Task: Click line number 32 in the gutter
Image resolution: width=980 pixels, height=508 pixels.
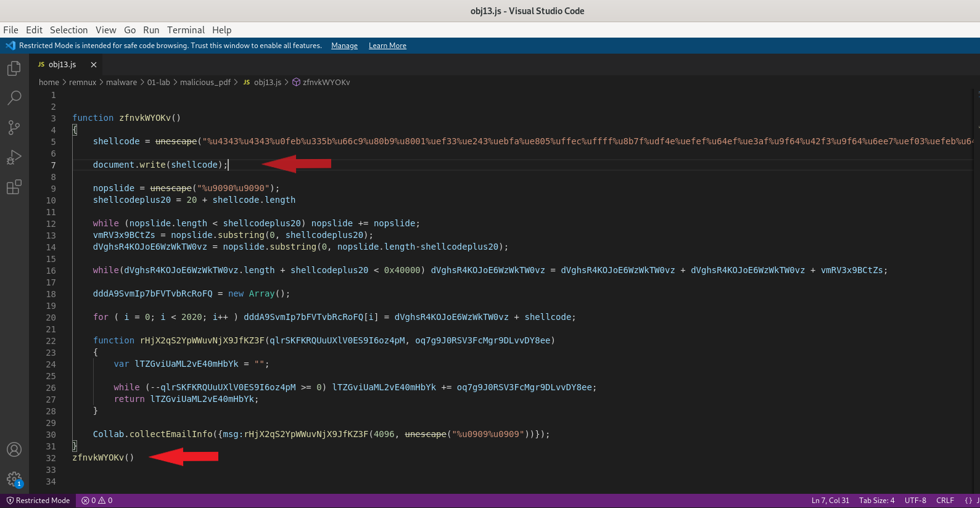Action: pyautogui.click(x=51, y=458)
